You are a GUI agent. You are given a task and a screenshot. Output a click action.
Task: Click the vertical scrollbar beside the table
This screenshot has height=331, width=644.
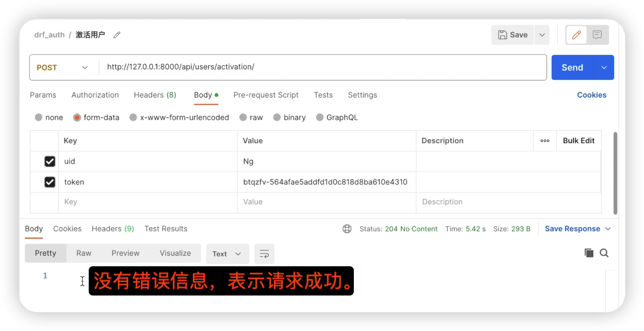click(x=615, y=172)
